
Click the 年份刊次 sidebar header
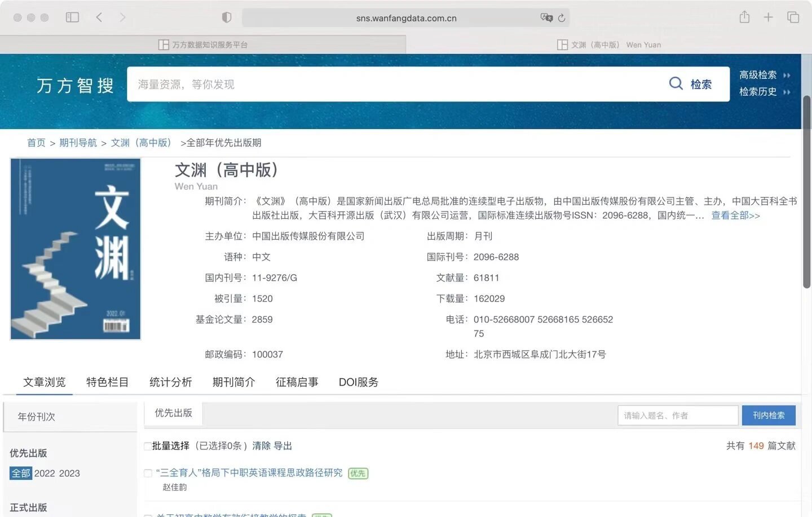pyautogui.click(x=70, y=417)
